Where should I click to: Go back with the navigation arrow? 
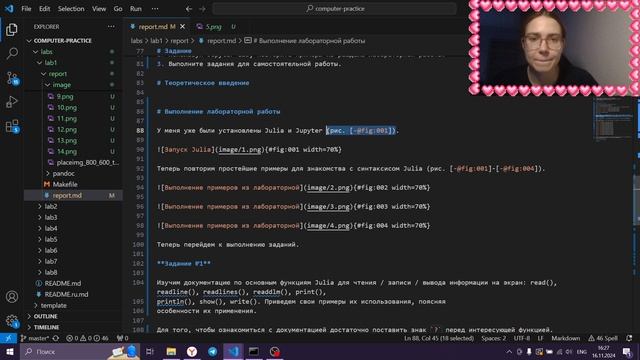coord(189,9)
